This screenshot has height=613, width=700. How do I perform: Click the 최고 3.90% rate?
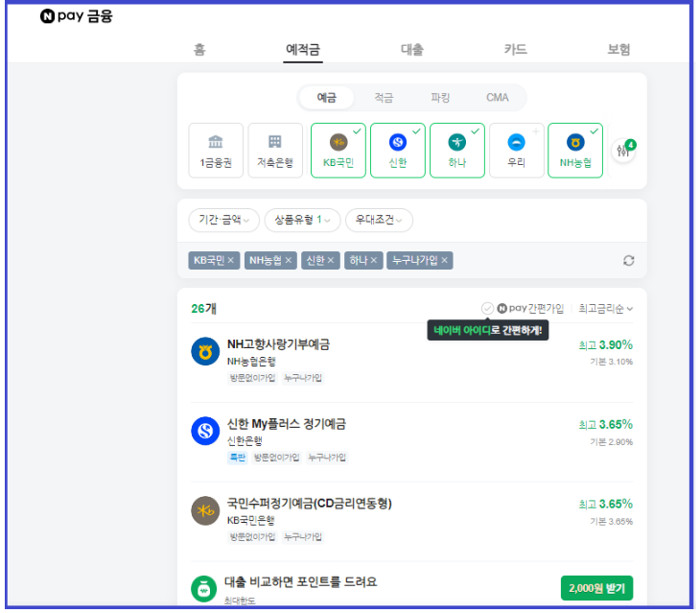606,344
